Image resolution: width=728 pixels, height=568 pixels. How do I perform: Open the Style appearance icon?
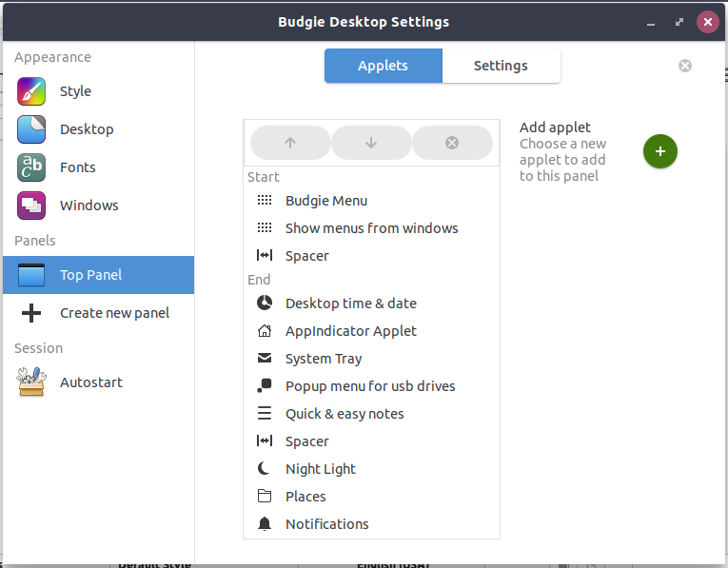[x=31, y=91]
